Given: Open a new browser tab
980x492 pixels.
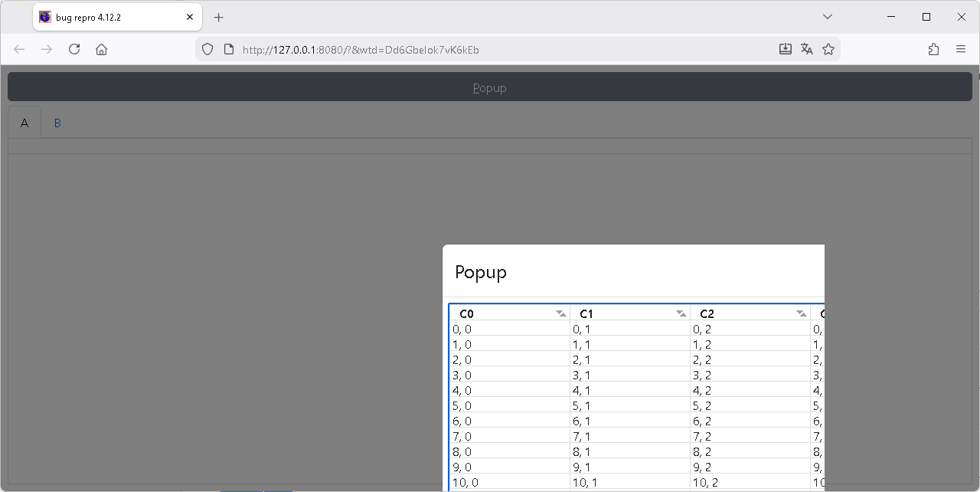Looking at the screenshot, I should pos(219,17).
